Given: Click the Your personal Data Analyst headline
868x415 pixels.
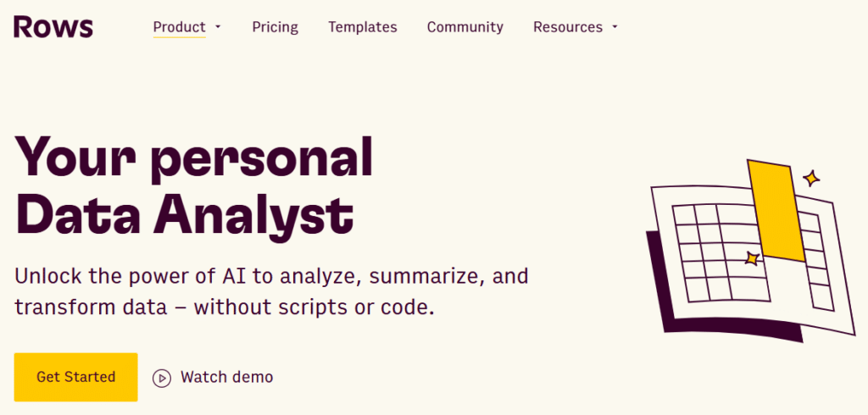Looking at the screenshot, I should pos(194,185).
